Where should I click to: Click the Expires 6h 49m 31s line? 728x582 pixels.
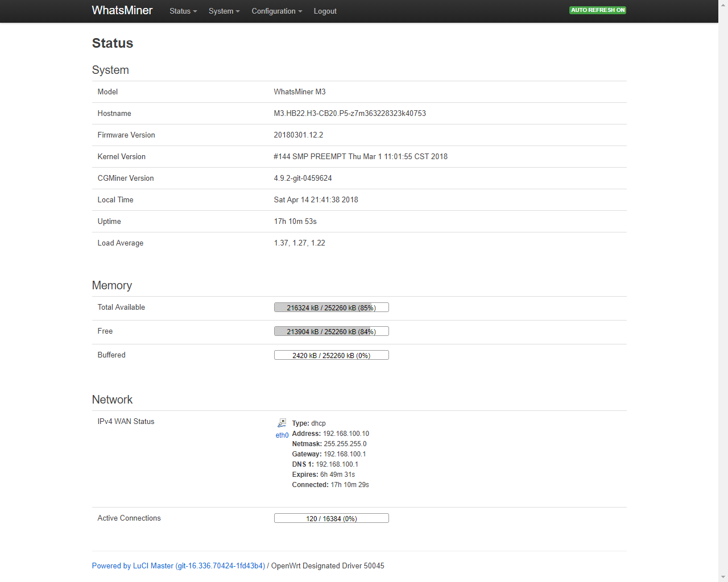[x=324, y=475]
